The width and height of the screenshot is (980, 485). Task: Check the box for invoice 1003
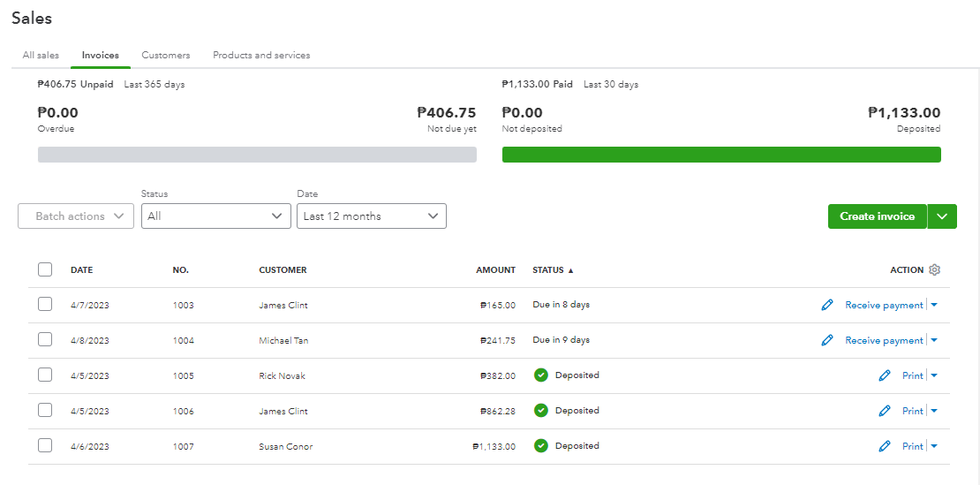[x=45, y=305]
